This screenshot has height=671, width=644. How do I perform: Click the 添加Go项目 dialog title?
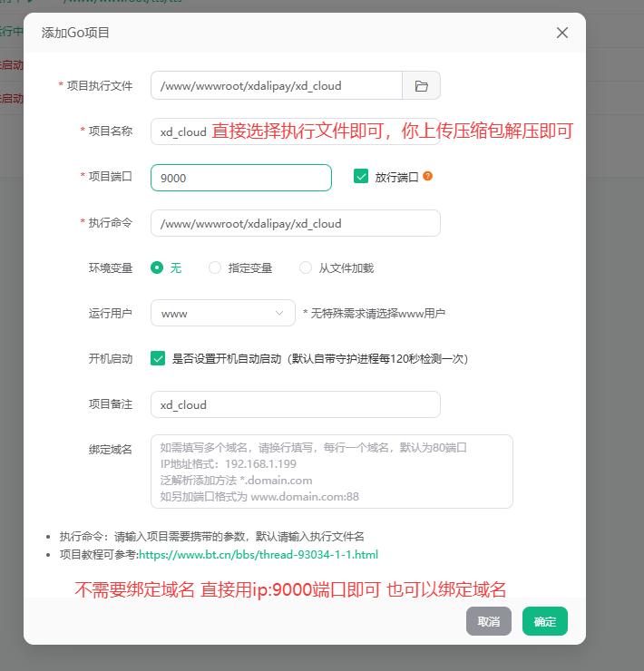click(76, 33)
